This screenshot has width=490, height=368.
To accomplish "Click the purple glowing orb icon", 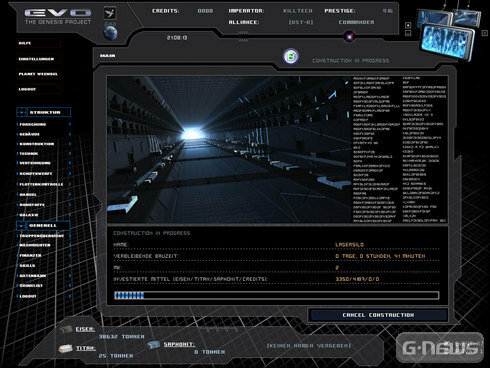I will pyautogui.click(x=349, y=37).
